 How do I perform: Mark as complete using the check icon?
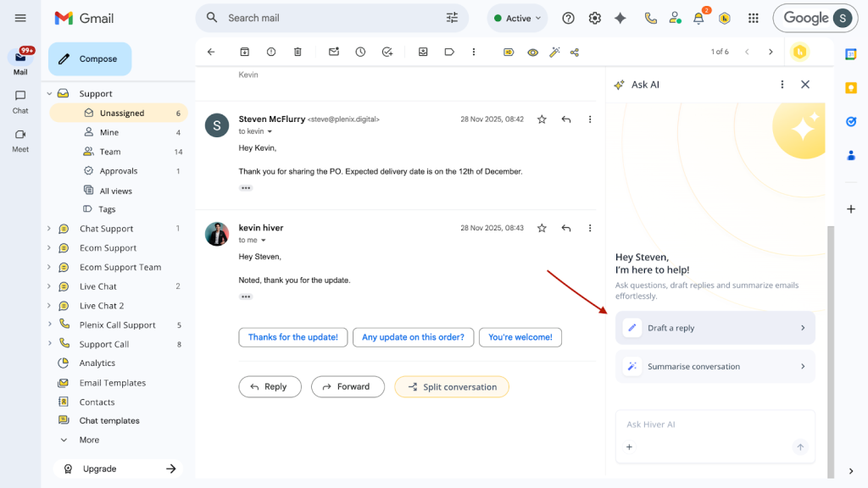pyautogui.click(x=387, y=52)
